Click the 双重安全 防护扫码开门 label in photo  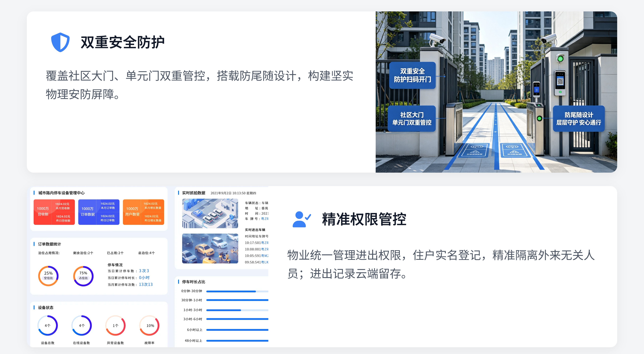pos(413,75)
